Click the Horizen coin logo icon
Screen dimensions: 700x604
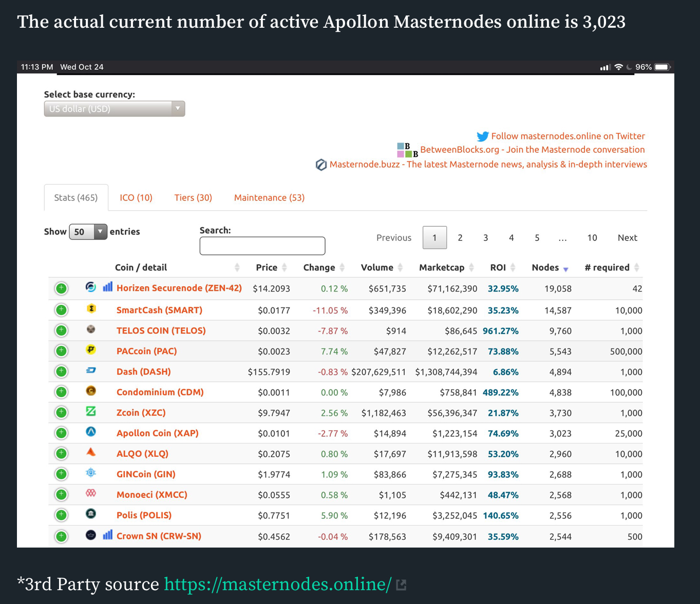(x=91, y=287)
